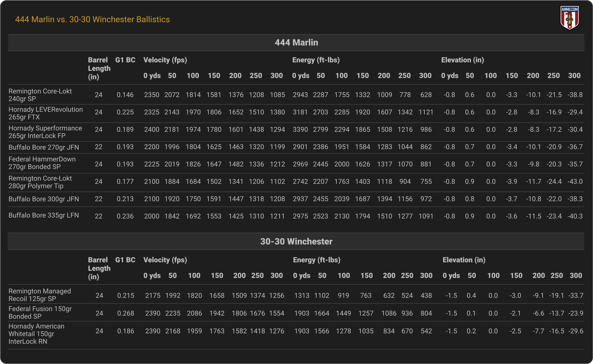Select energy value 2901 for Buffalo Bore 270gr
Screen dimensions: 593x364
click(300, 147)
